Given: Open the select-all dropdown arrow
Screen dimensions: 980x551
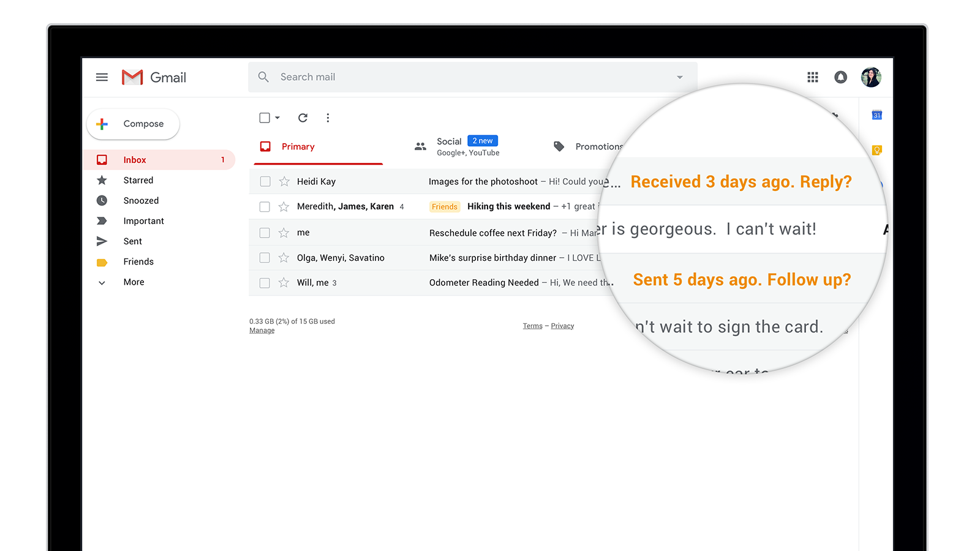Looking at the screenshot, I should tap(277, 118).
